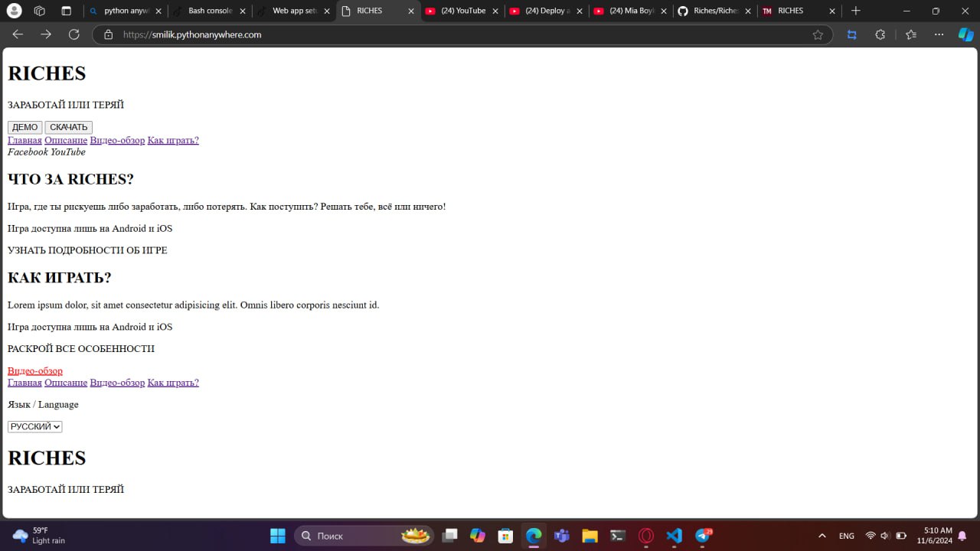The height and width of the screenshot is (551, 980).
Task: Open the Главная link in the header navigation
Action: (24, 140)
